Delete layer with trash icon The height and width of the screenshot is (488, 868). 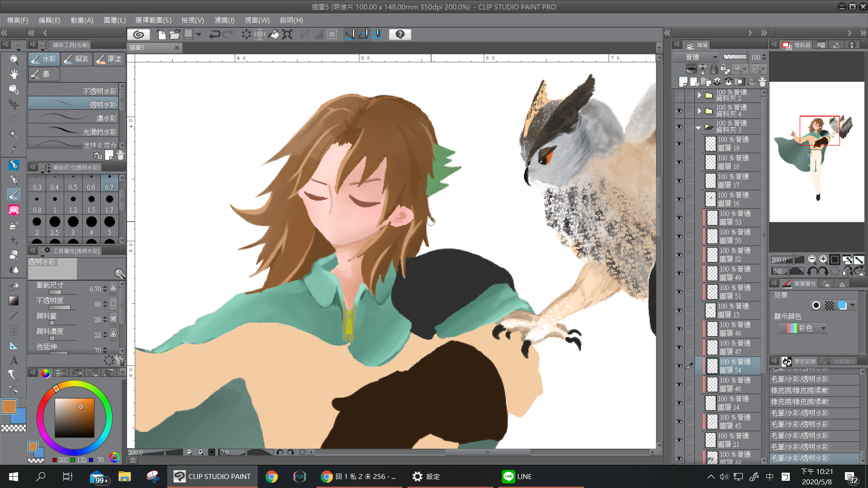coord(762,82)
